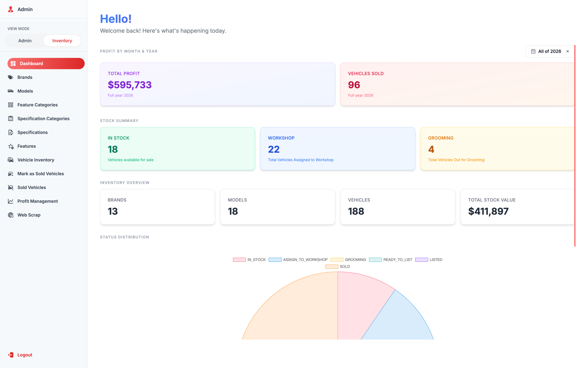Toggle SOLD legend swatch
This screenshot has width=588, height=368.
coord(332,267)
